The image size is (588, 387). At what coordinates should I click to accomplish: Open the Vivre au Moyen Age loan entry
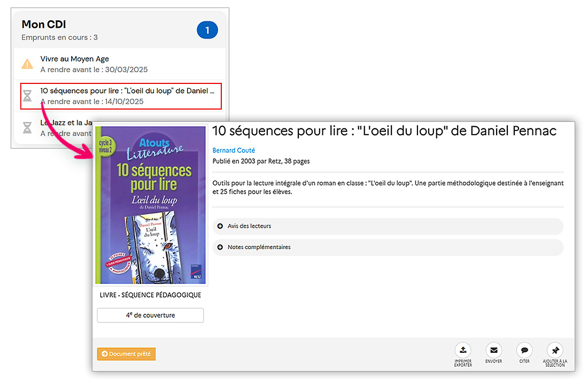75,59
